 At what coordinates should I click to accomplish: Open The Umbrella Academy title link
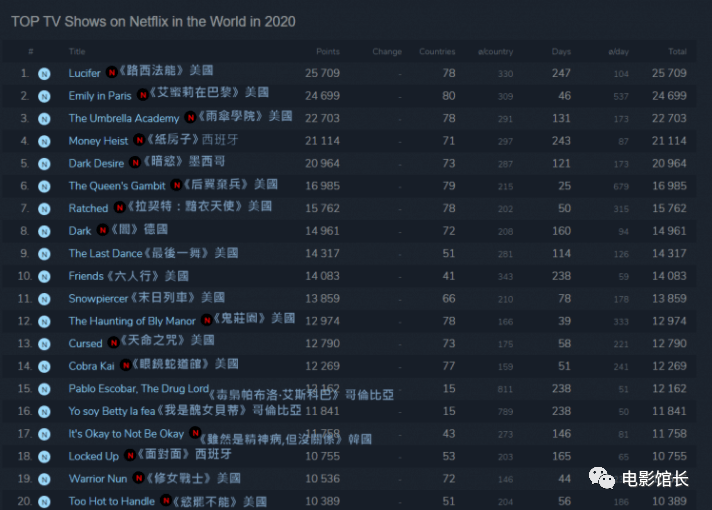click(124, 119)
